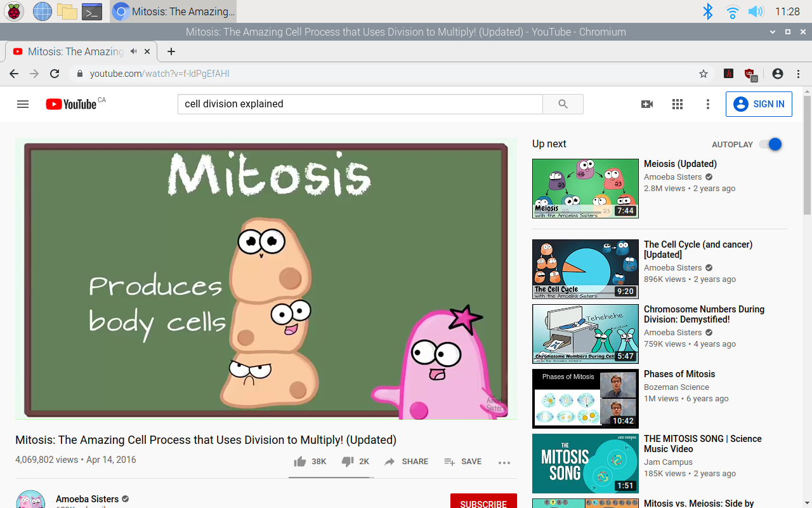Click SIGN IN
812x508 pixels.
(759, 104)
